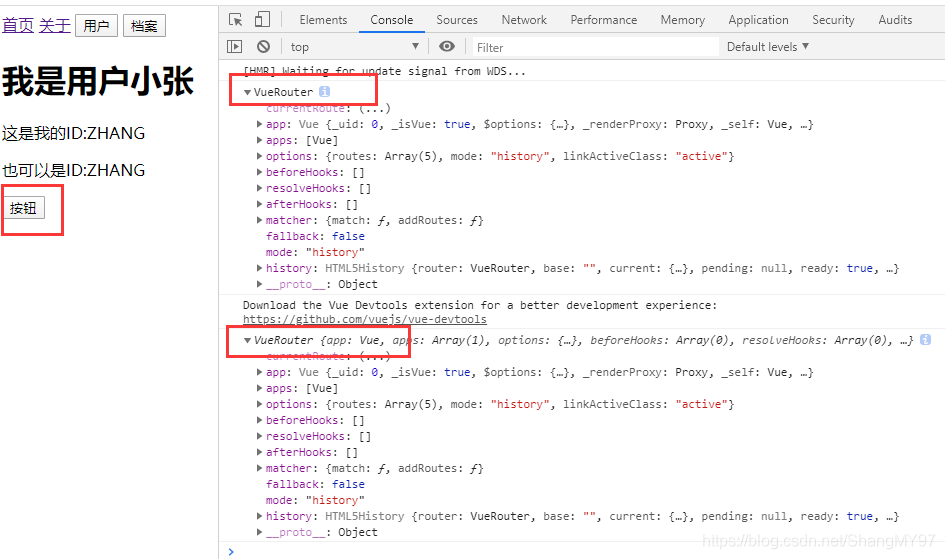945x559 pixels.
Task: Click mode: "history" in second VueRouter
Action: (x=315, y=500)
